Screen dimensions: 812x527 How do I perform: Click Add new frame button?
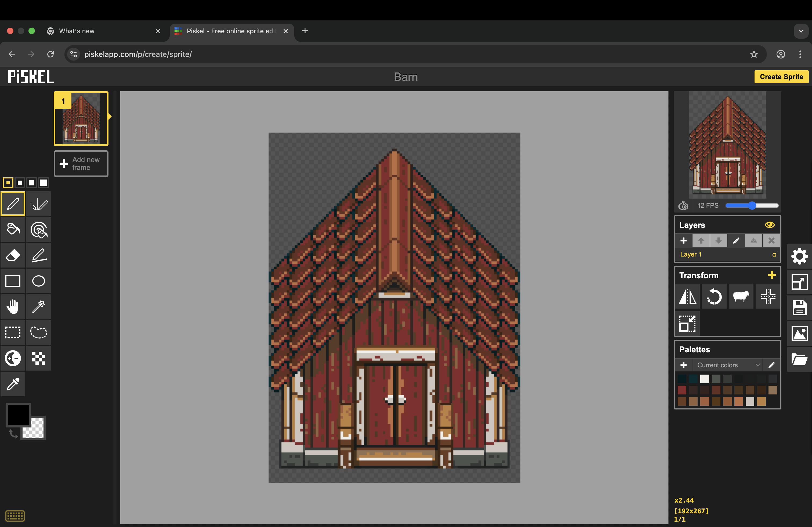click(x=81, y=164)
